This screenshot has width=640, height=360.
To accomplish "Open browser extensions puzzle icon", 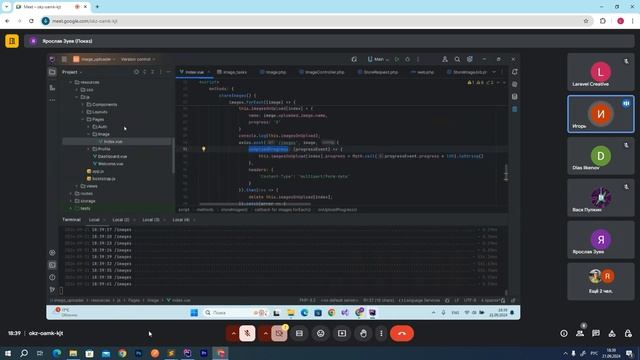I will [603, 21].
